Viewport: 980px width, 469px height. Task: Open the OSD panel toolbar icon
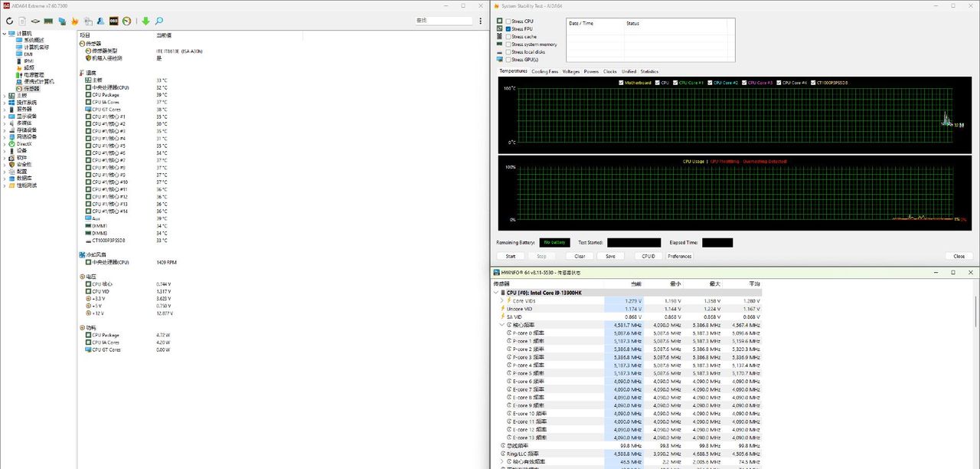point(113,21)
